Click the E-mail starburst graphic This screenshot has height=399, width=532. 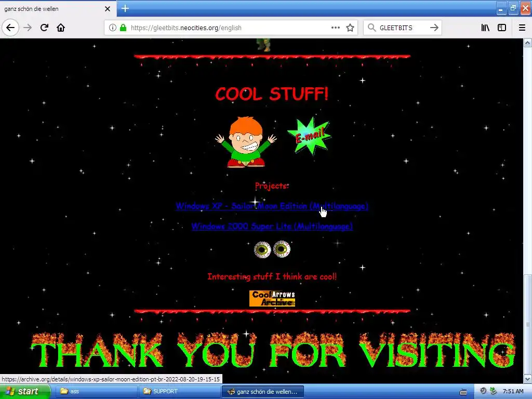click(310, 136)
